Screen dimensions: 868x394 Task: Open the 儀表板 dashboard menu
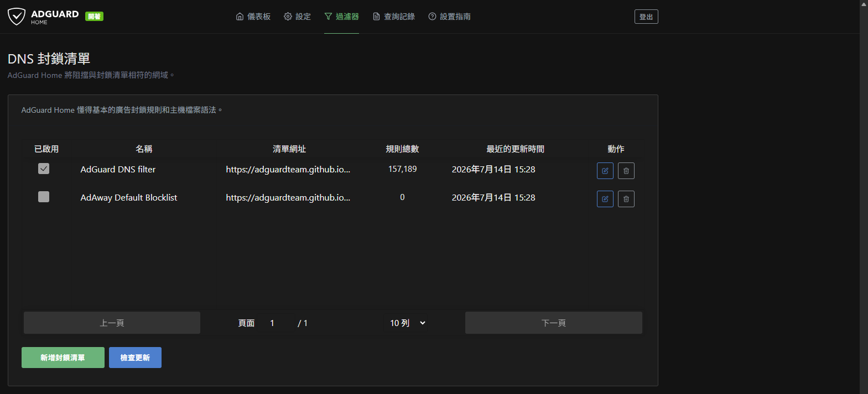[x=253, y=17]
